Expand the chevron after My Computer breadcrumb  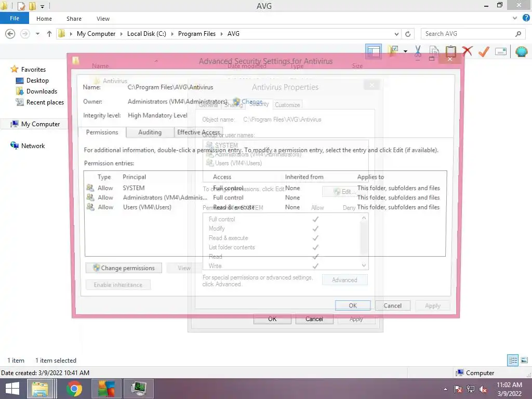point(122,34)
